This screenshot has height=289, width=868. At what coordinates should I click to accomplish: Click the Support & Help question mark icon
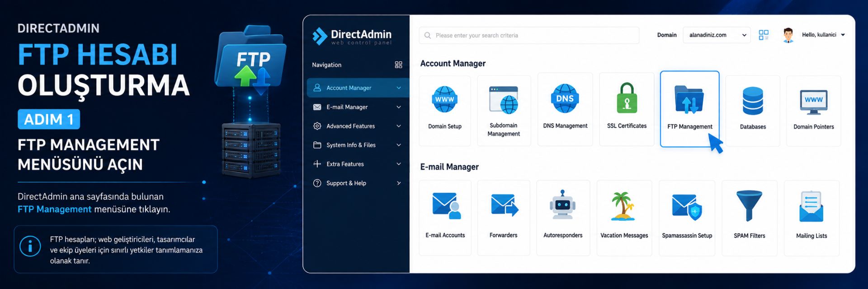317,183
